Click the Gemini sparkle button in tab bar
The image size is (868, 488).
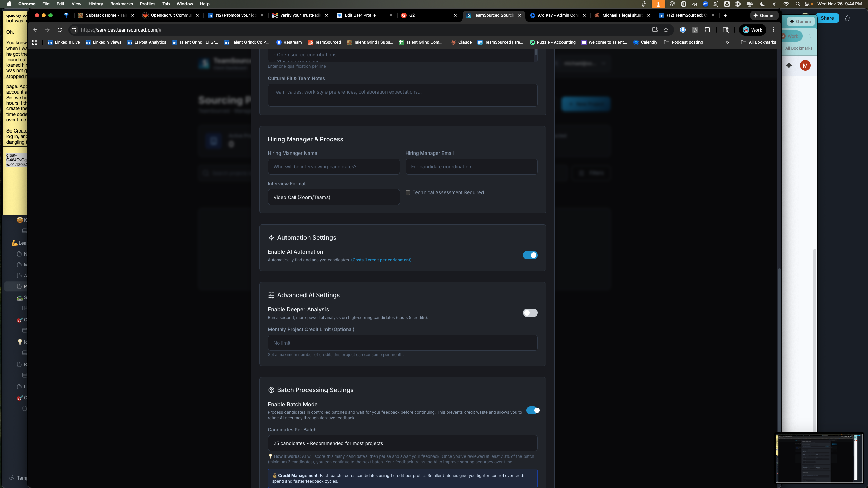click(x=764, y=15)
